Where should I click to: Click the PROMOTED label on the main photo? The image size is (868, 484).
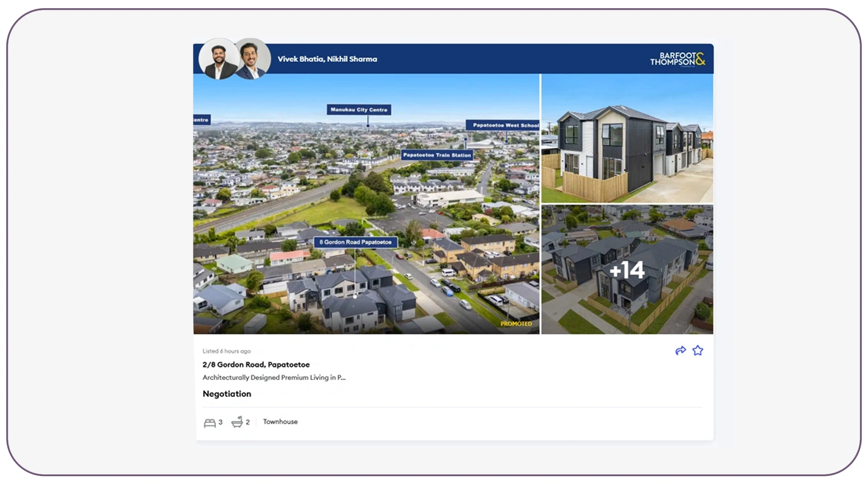click(515, 324)
